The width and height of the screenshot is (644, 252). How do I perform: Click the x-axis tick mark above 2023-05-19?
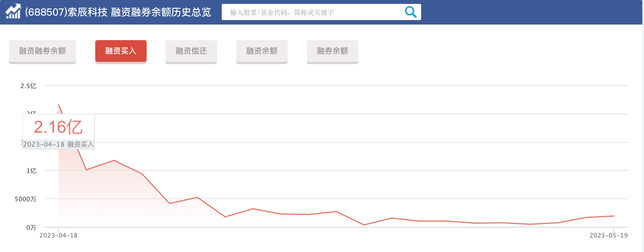(614, 229)
